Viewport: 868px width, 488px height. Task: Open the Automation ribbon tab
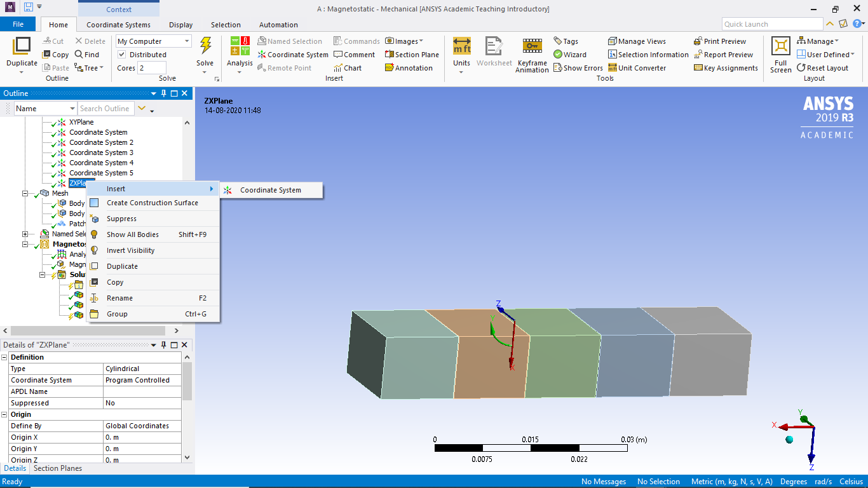[x=278, y=25]
